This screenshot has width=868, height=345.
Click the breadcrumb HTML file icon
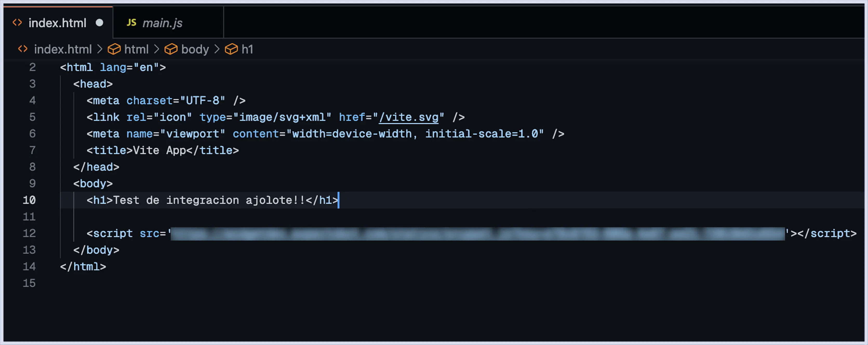tap(23, 49)
